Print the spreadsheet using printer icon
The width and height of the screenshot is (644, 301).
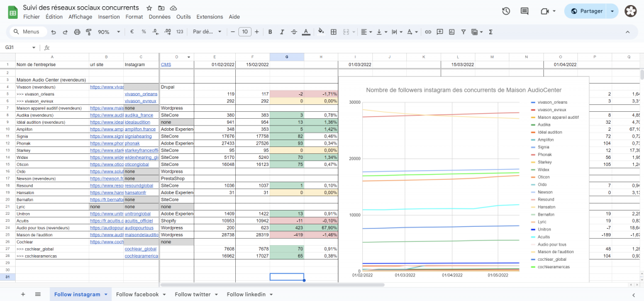tap(77, 31)
